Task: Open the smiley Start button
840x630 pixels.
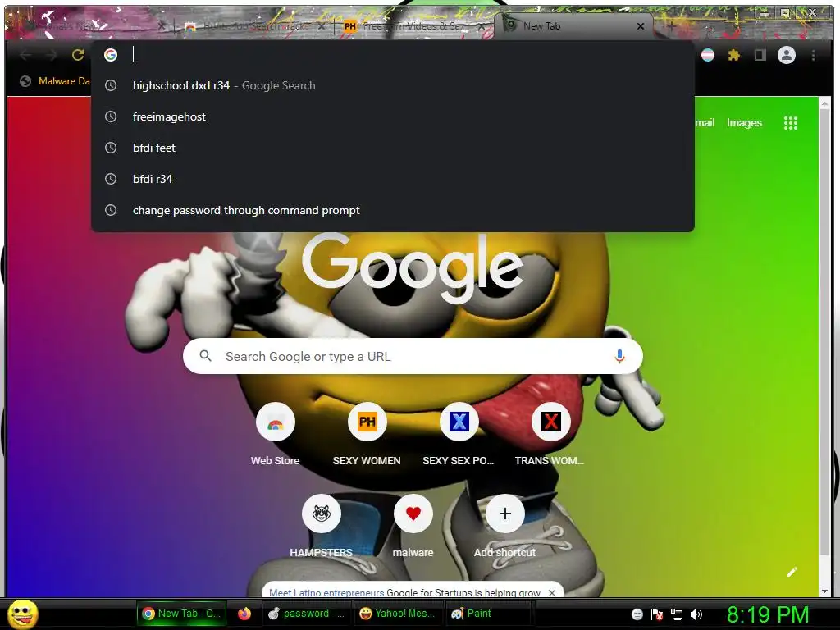Action: point(23,614)
